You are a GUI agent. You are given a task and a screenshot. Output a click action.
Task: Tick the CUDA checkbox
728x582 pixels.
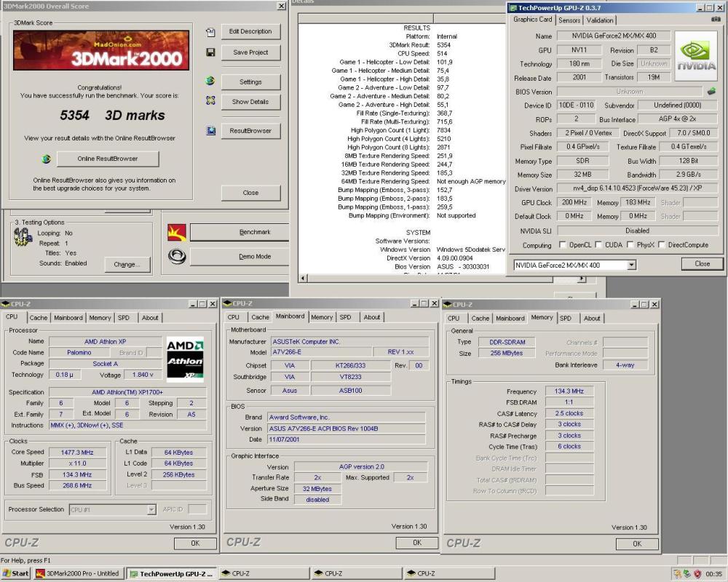[x=598, y=245]
